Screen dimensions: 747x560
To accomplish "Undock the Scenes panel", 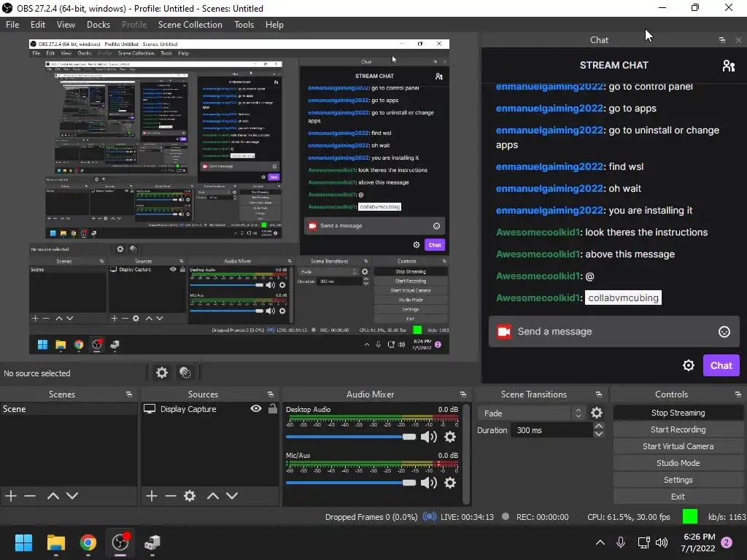I will click(x=128, y=394).
